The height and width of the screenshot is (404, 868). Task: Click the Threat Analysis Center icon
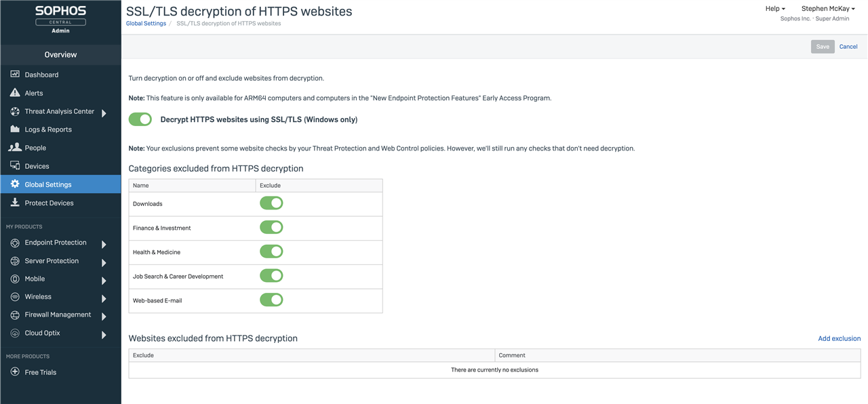[x=15, y=111]
